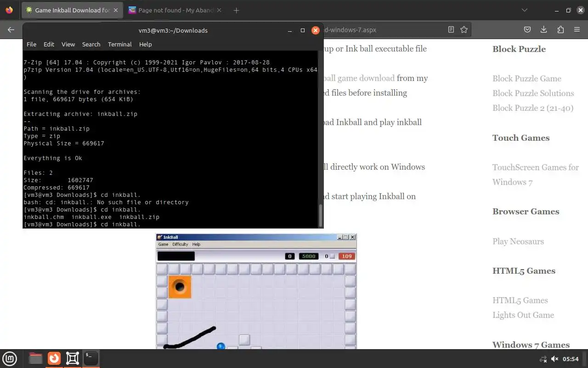This screenshot has width=588, height=368.
Task: Open terminal Help menu
Action: [145, 44]
